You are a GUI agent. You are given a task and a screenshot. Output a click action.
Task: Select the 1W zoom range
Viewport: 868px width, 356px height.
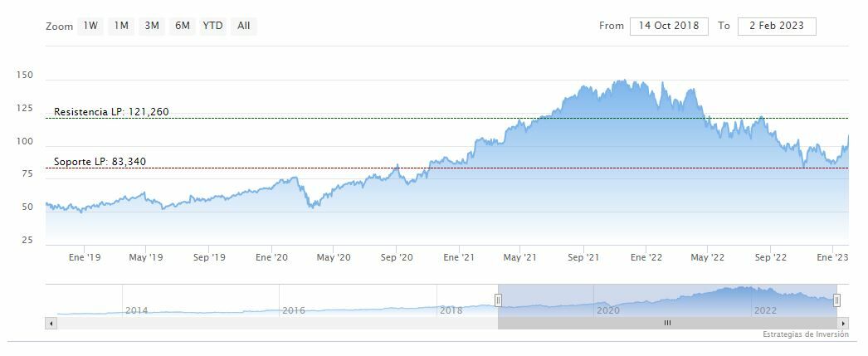coord(90,26)
